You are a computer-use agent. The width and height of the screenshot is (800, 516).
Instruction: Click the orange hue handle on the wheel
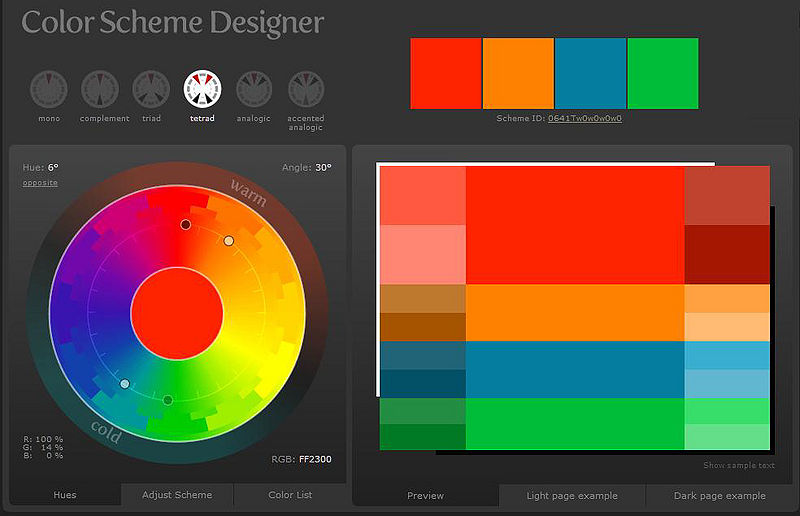coord(229,241)
